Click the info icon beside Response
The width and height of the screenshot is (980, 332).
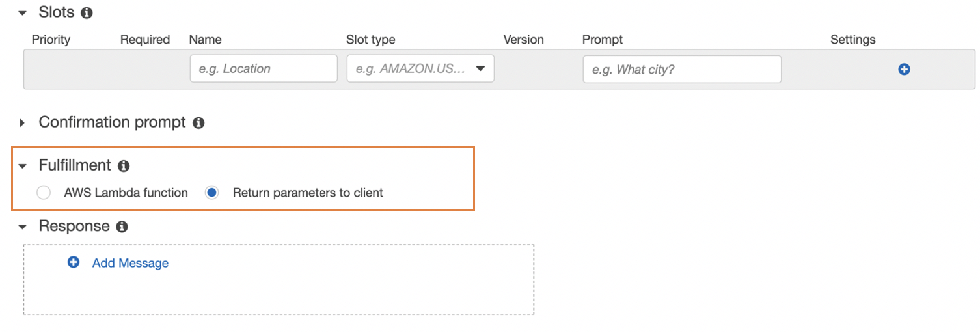pyautogui.click(x=122, y=227)
